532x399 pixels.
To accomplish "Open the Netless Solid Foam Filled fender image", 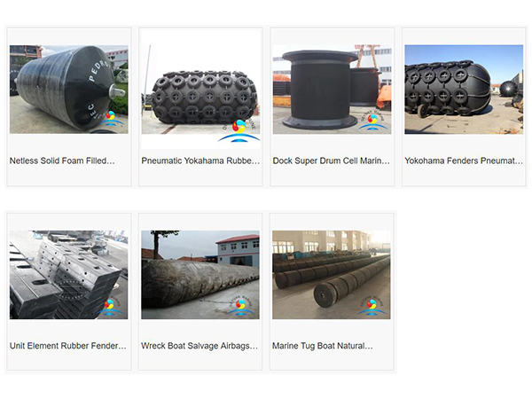I will coord(69,90).
